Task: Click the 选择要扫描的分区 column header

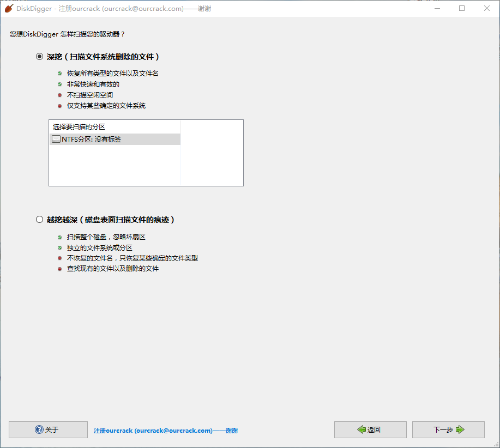Action: coord(115,127)
